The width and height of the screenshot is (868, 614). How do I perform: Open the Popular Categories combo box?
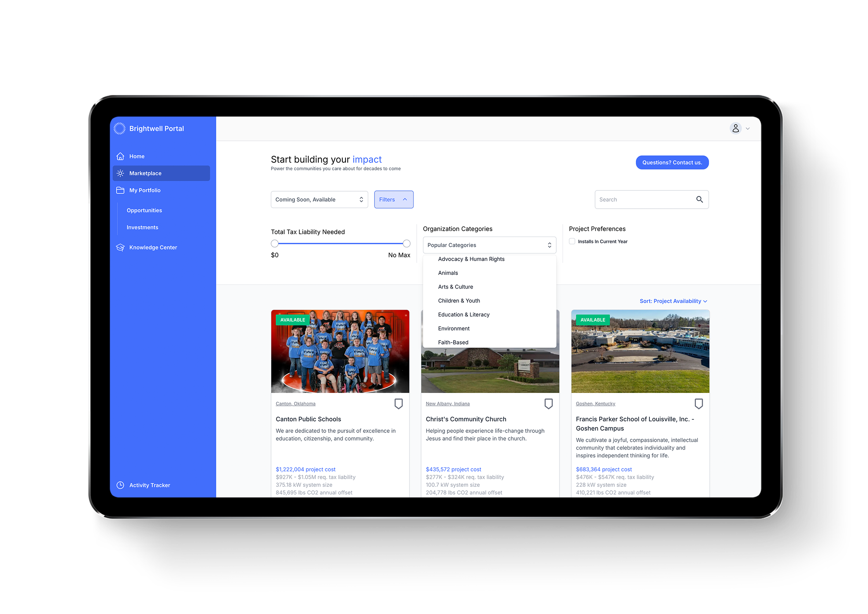pyautogui.click(x=489, y=245)
